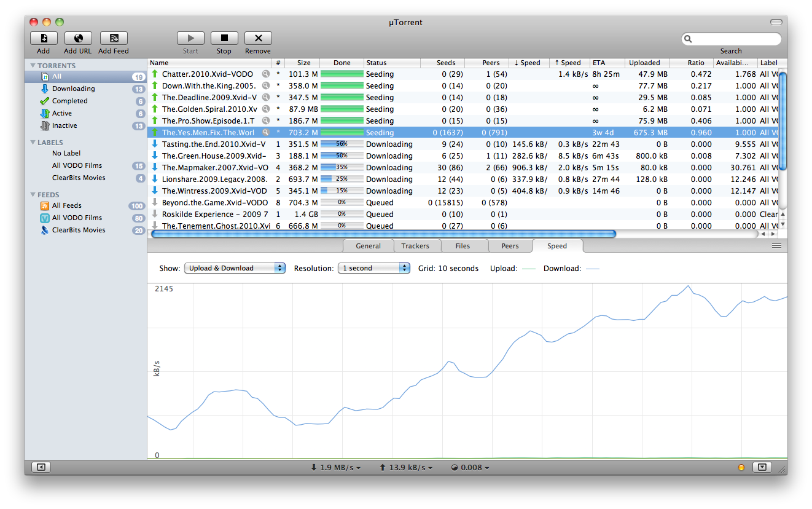Select the The.Tenement.Ghost.2010 torrent row
This screenshot has width=812, height=509.
click(463, 226)
